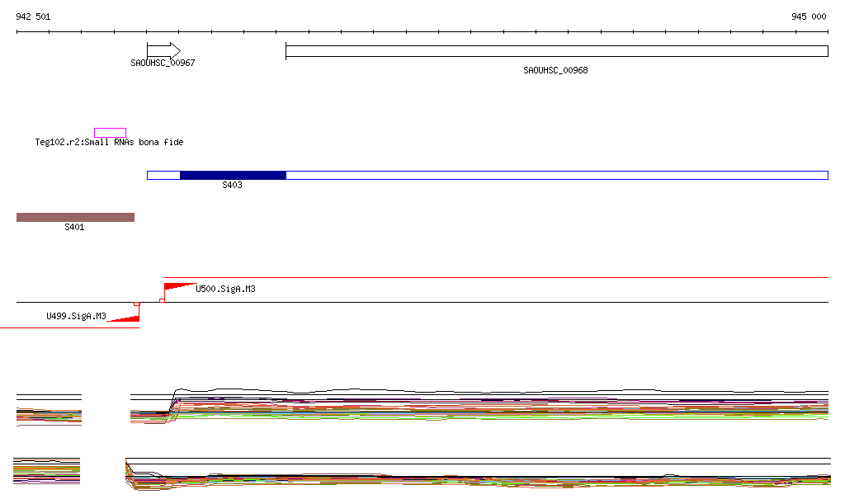This screenshot has width=845, height=504.
Task: Open the SAOUHSC_00967 gene label
Action: pyautogui.click(x=163, y=64)
